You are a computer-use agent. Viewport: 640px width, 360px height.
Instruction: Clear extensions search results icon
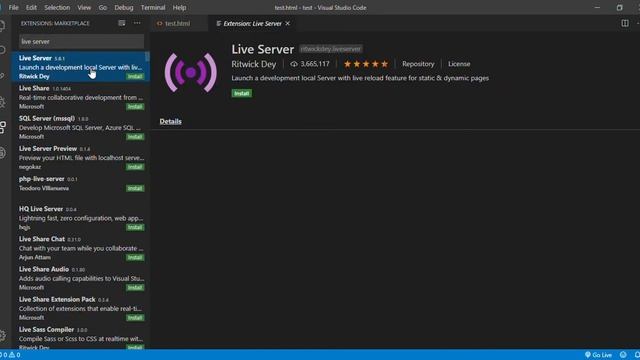click(122, 23)
